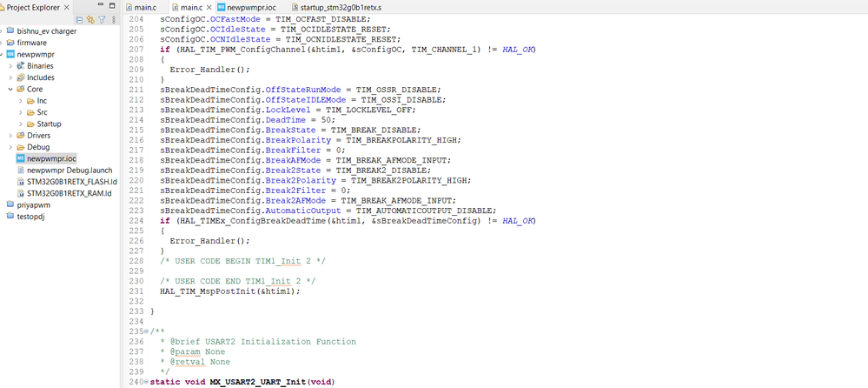Select the newpwmpr project root
868x388 pixels.
35,54
